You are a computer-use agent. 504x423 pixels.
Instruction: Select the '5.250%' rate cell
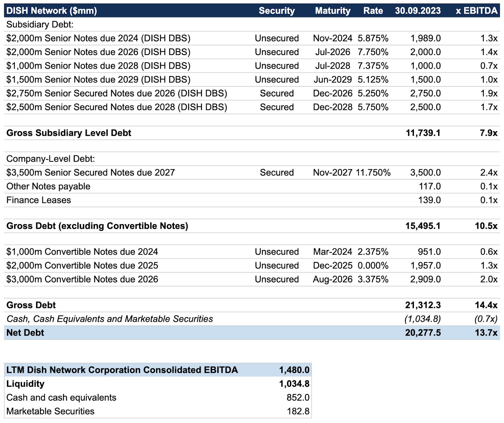(x=373, y=93)
